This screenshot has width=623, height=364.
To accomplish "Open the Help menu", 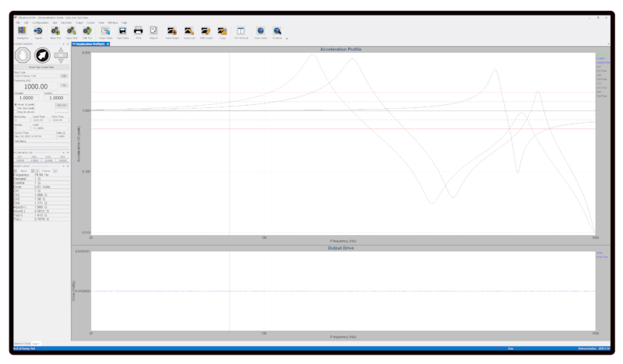I will point(125,23).
